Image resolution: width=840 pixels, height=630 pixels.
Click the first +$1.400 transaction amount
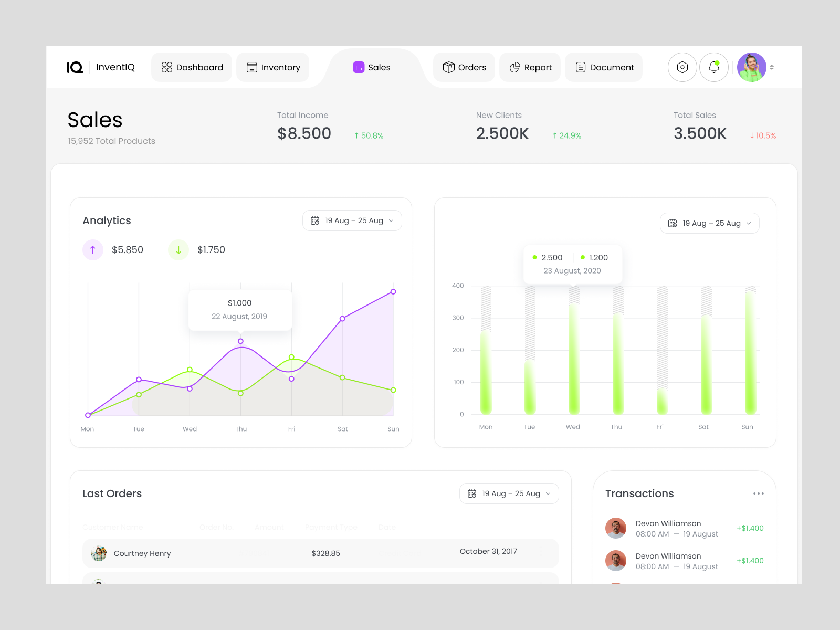[750, 528]
